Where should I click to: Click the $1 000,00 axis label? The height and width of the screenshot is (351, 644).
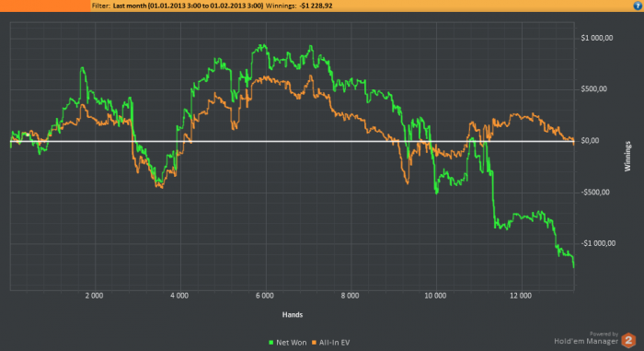(597, 38)
